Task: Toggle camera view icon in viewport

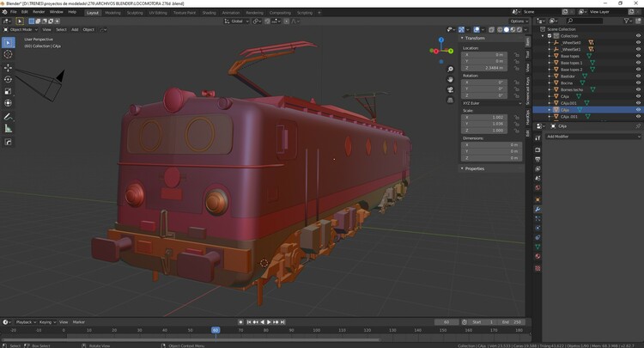Action: coord(450,89)
